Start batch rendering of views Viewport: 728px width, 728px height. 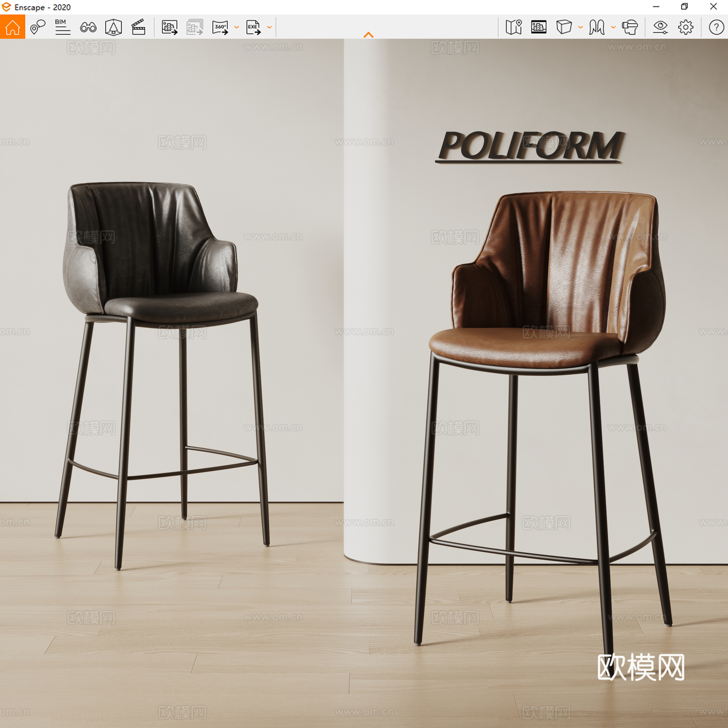pos(195,27)
